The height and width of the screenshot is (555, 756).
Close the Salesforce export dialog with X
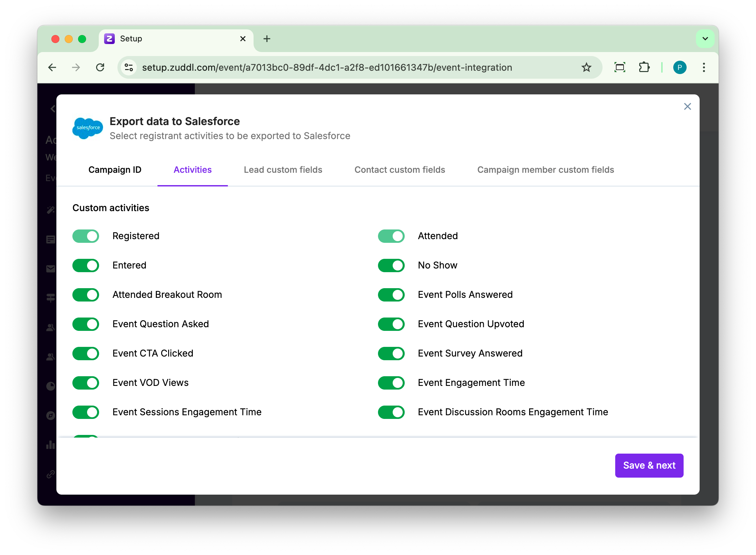pos(687,106)
